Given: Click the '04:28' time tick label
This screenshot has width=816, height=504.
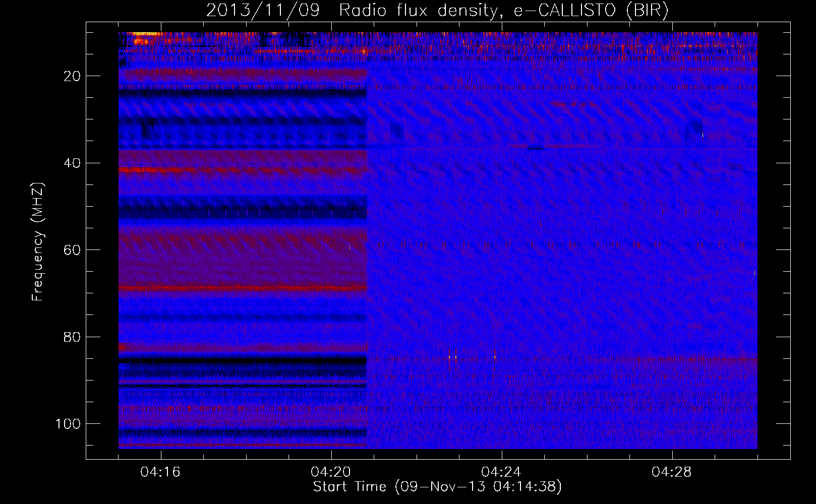Looking at the screenshot, I should click(672, 472).
